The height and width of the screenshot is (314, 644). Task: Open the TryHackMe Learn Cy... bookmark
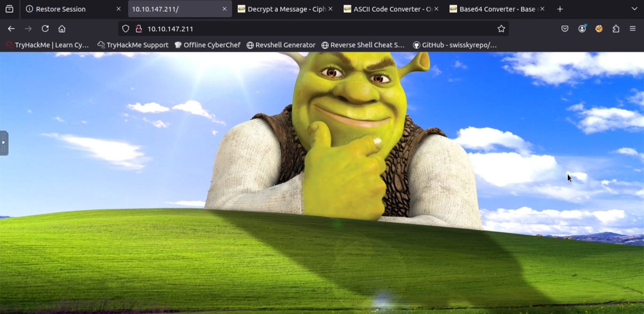click(x=47, y=45)
